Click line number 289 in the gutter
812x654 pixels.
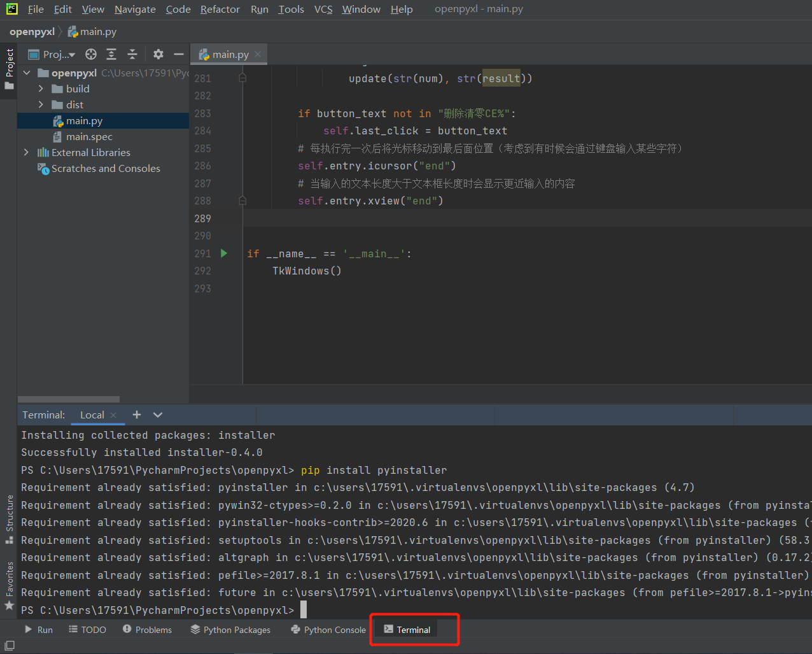[202, 218]
